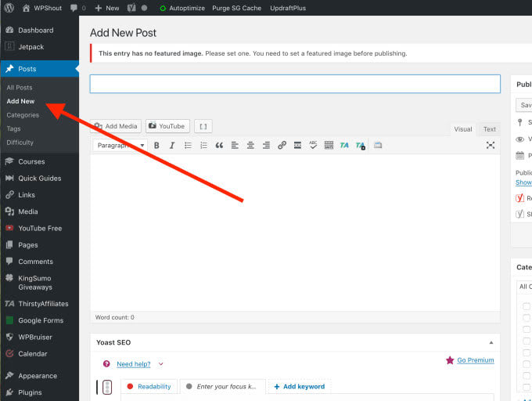Click the first ThirstyAffiliates TA icon
This screenshot has height=401, width=532.
click(344, 146)
